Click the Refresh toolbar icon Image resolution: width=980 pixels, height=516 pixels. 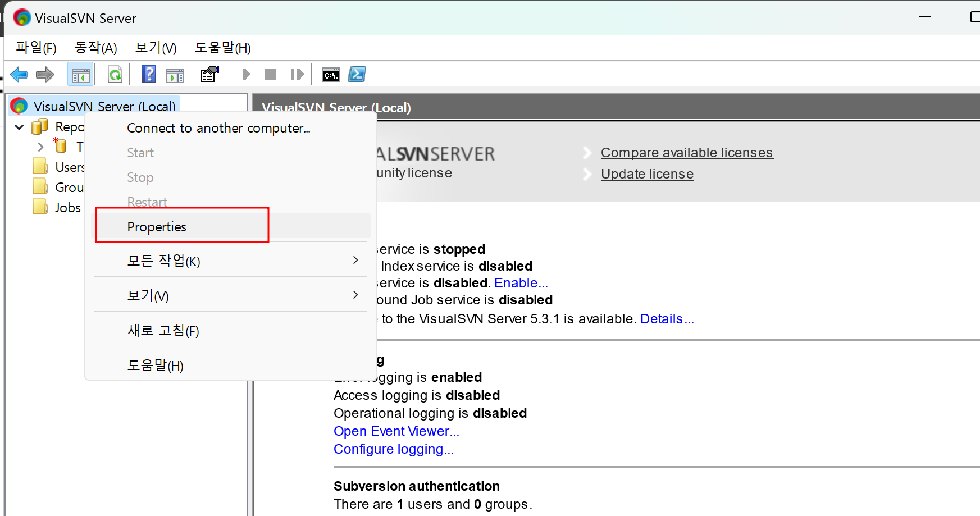pos(115,74)
